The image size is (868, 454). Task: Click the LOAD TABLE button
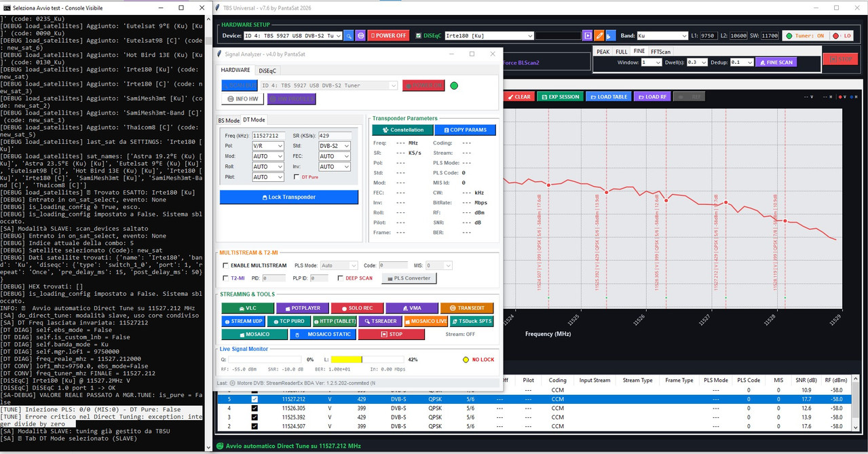coord(608,97)
